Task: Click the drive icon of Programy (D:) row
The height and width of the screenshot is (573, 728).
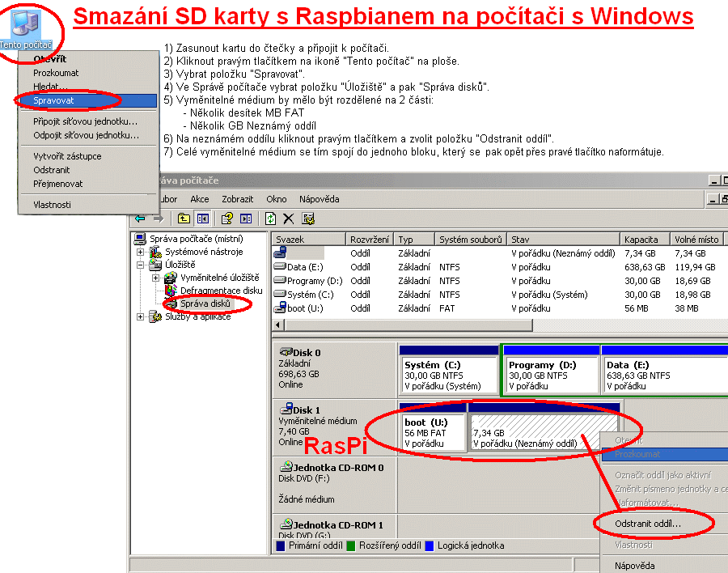Action: pos(280,280)
